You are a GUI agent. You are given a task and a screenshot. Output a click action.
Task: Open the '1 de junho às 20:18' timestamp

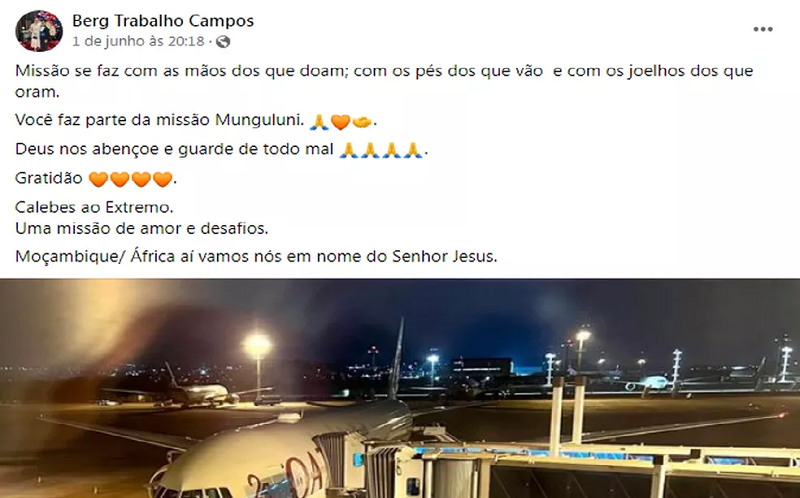coord(138,41)
